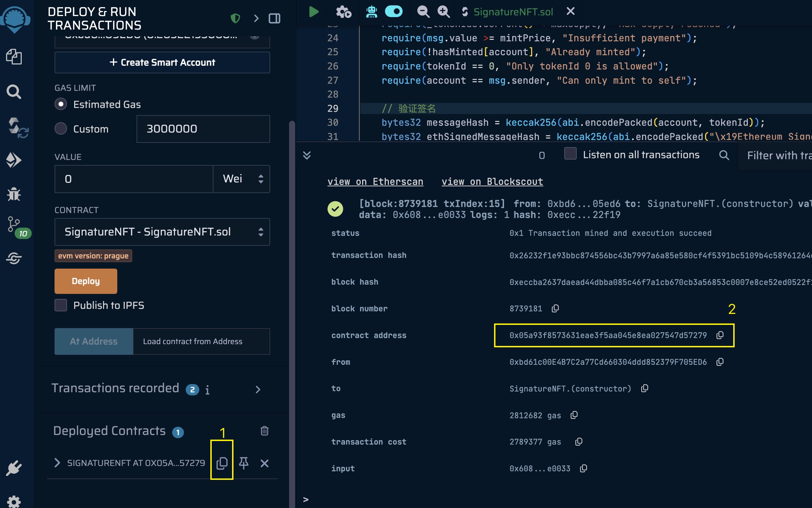812x508 pixels.
Task: Collapse the terminal with double chevron
Action: point(307,155)
